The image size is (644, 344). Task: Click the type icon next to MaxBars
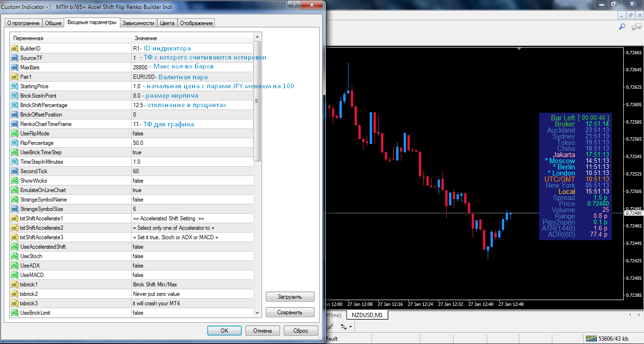[x=14, y=67]
